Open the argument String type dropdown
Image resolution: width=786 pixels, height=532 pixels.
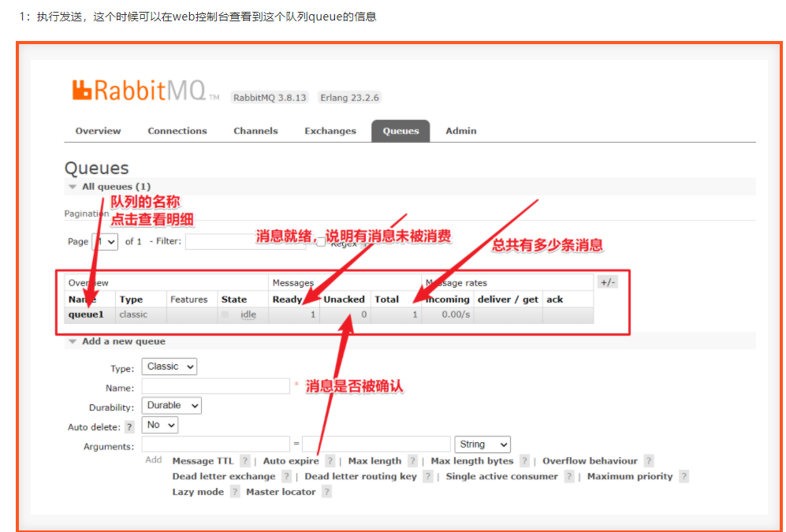482,445
